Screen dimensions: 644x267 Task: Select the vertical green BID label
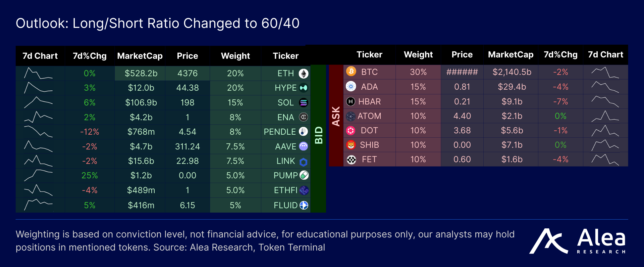click(x=318, y=135)
